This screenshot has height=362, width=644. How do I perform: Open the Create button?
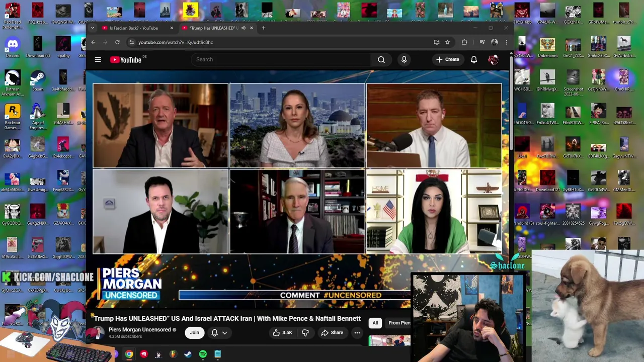tap(447, 59)
